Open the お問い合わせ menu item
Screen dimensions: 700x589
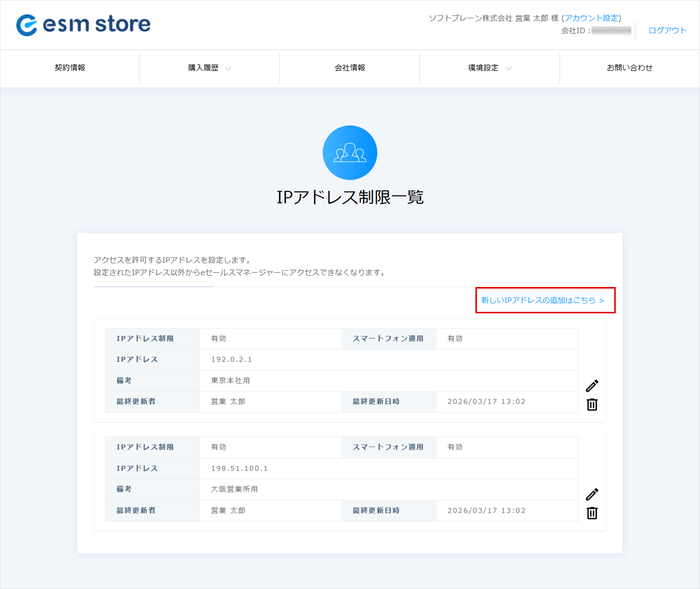[630, 68]
